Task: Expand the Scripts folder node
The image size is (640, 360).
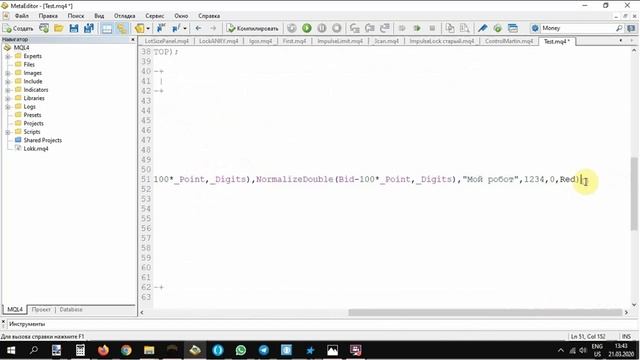Action: pyautogui.click(x=8, y=132)
